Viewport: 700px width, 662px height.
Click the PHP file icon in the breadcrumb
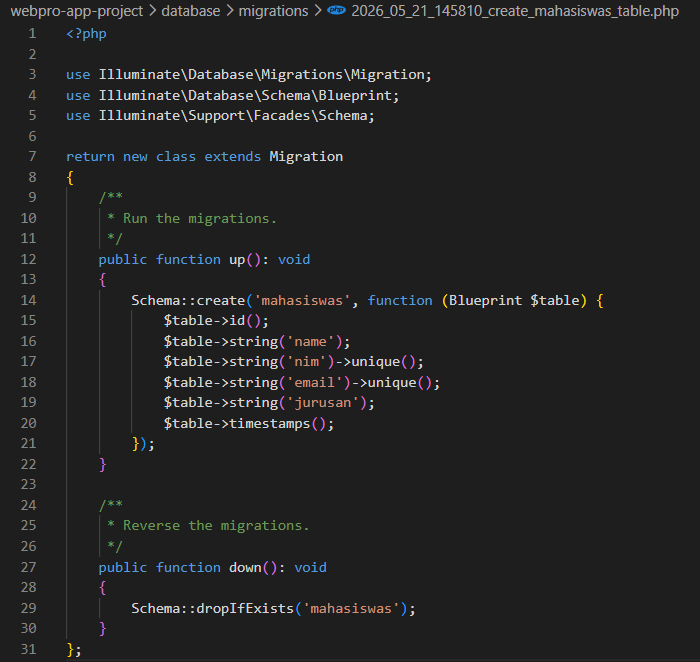336,10
